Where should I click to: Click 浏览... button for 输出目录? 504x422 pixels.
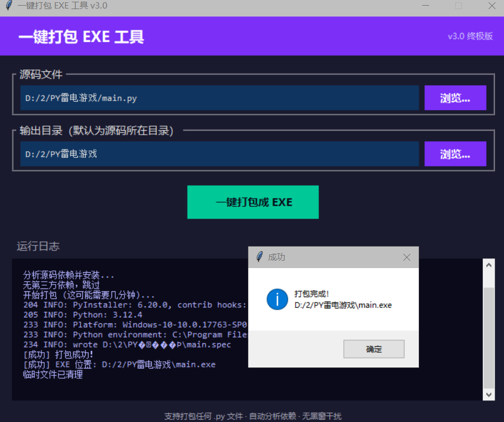455,154
